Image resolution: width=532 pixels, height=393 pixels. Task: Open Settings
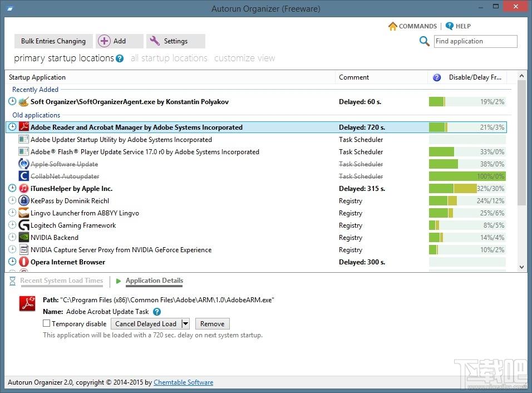coord(175,41)
